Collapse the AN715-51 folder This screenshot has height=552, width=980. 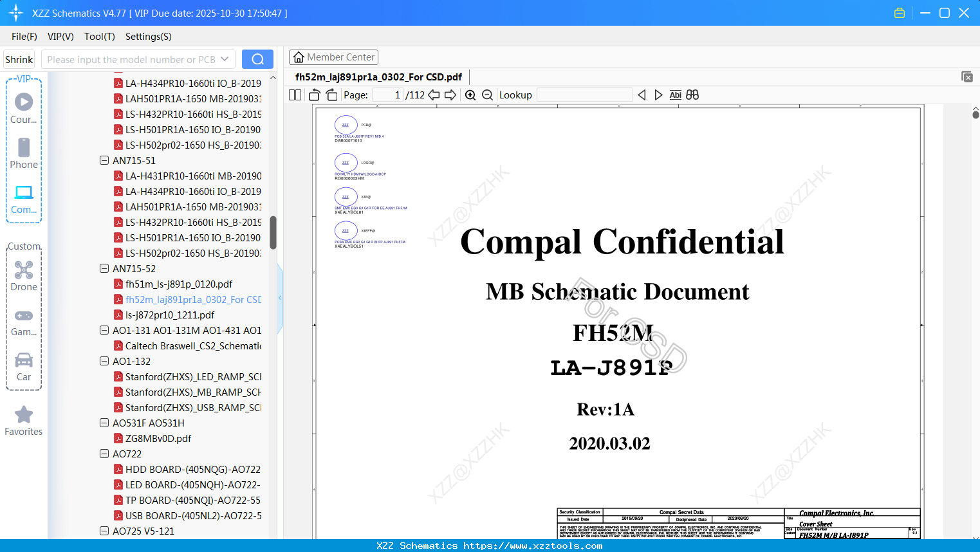tap(104, 160)
